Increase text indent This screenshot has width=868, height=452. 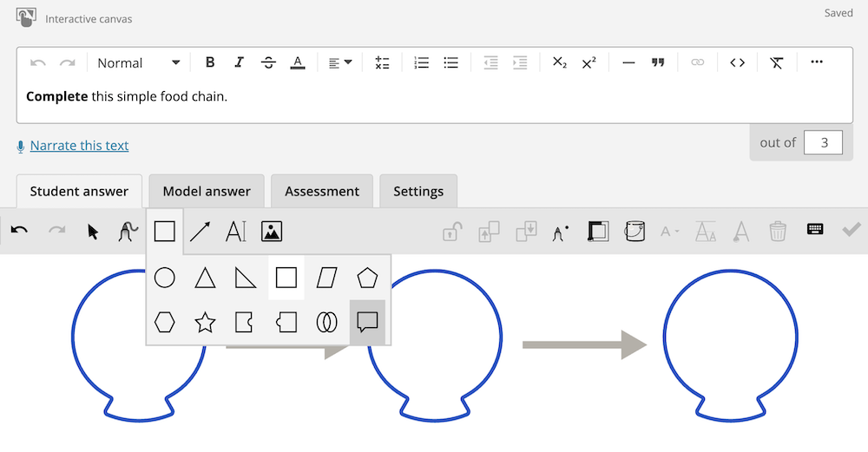520,62
